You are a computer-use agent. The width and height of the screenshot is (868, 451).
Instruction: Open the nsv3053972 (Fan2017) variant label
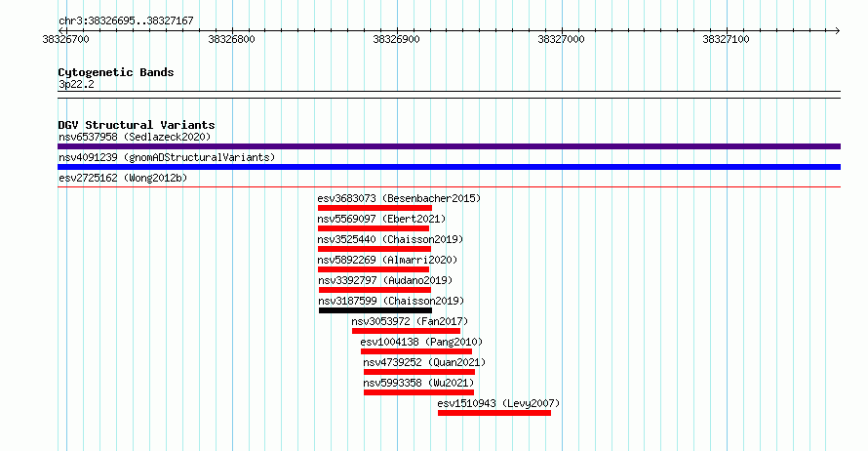[410, 321]
